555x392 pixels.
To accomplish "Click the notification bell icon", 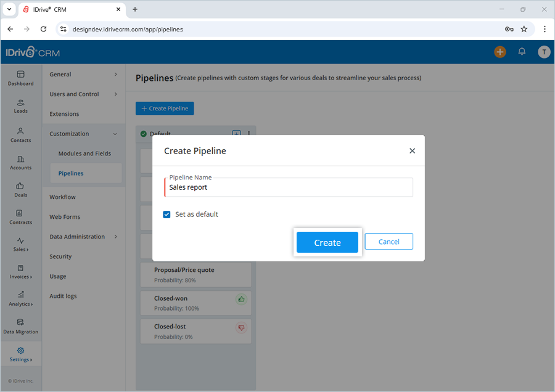I will click(x=522, y=52).
